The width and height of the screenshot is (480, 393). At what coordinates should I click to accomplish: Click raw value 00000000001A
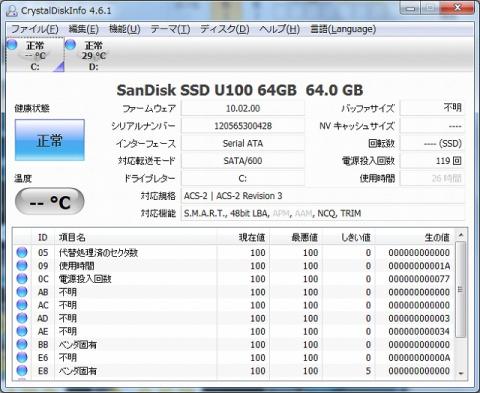point(419,266)
